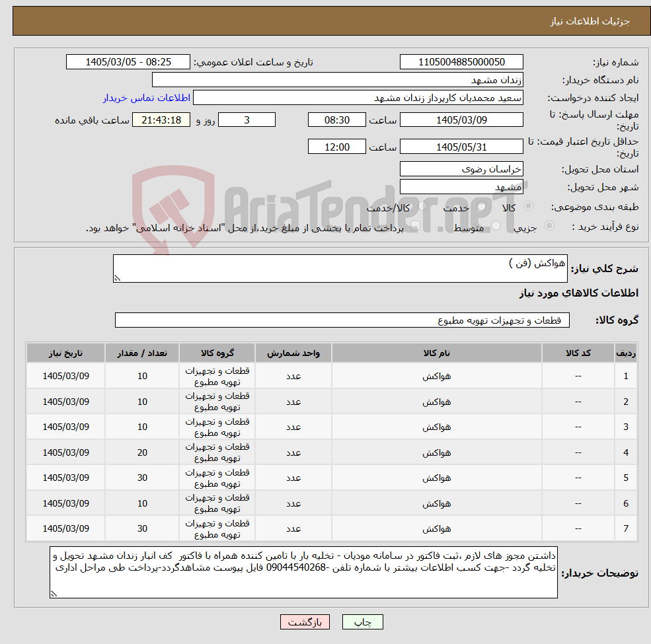651x644 pixels.
Task: Click quantity 20 in row 4
Action: [x=142, y=452]
